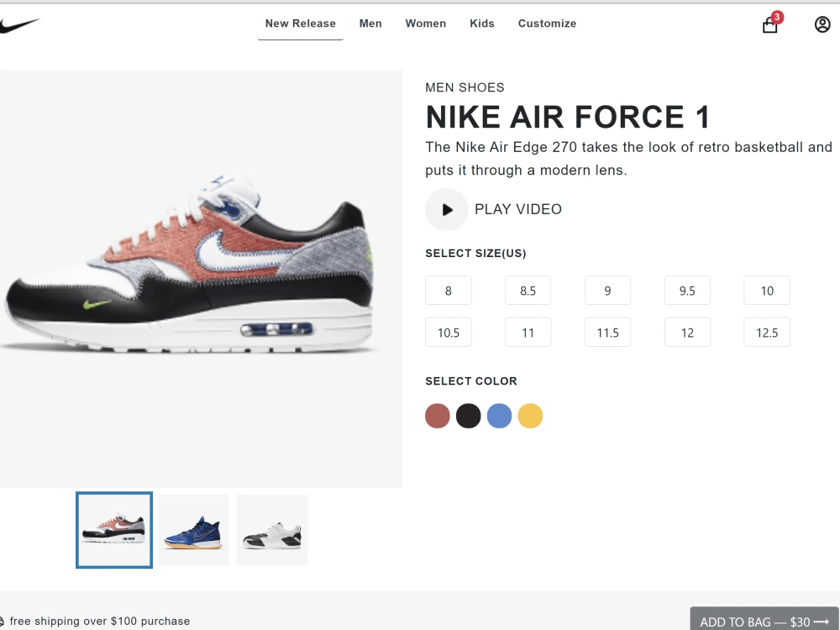Select the red and black shoe thumbnail
This screenshot has width=840, height=630.
(114, 530)
